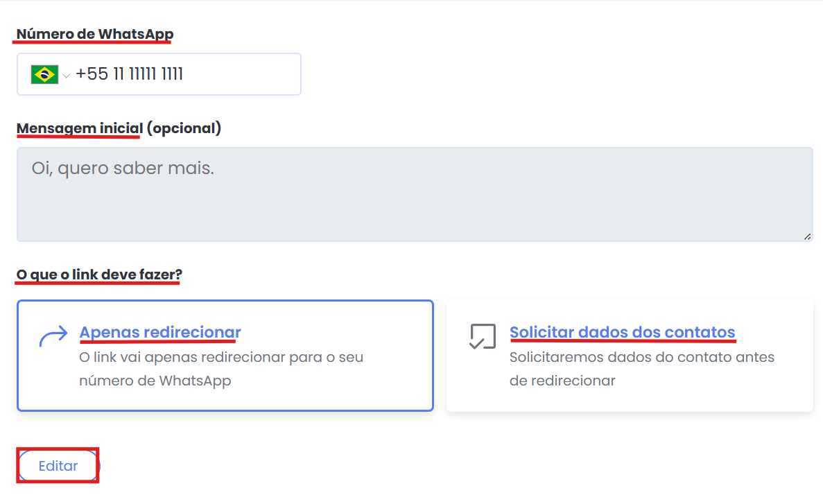Click the WhatsApp phone number field
Image resolution: width=823 pixels, height=504 pixels.
[x=208, y=74]
